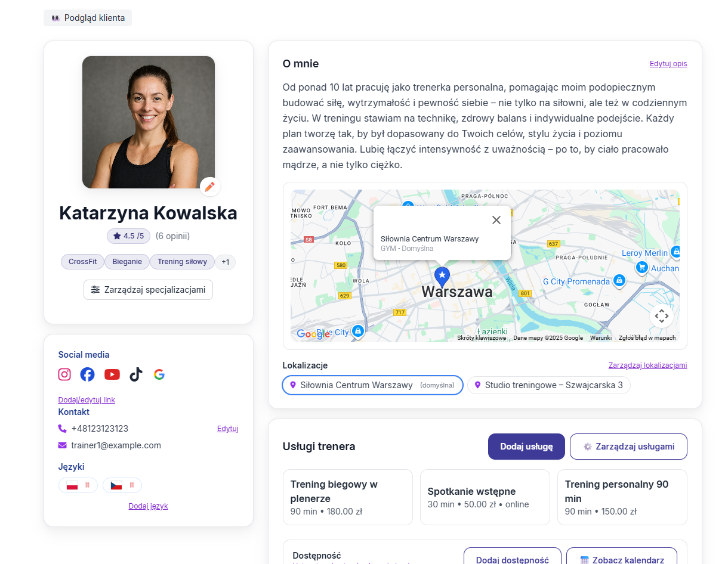Open the Facebook social media icon
The height and width of the screenshot is (564, 728).
[x=87, y=374]
